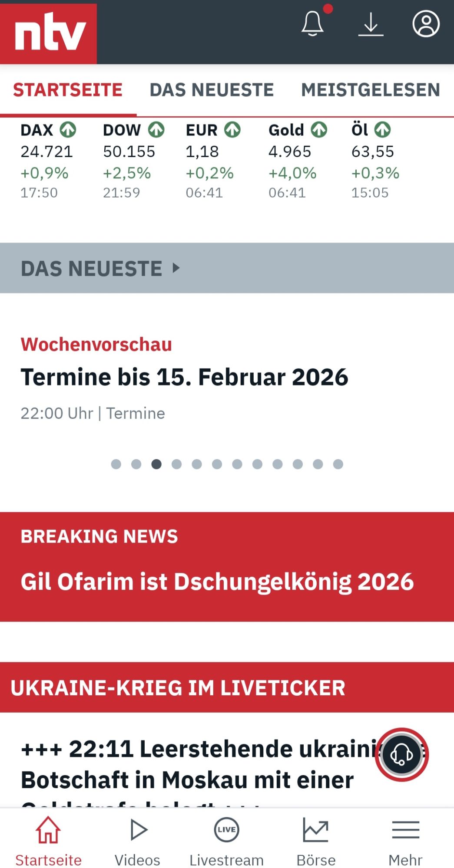Switch to the Meistgelesen tab
This screenshot has width=454, height=868.
click(371, 90)
